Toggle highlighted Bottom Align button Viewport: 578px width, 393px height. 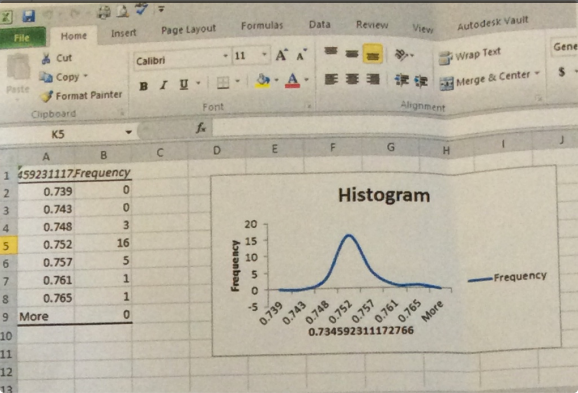[x=372, y=54]
